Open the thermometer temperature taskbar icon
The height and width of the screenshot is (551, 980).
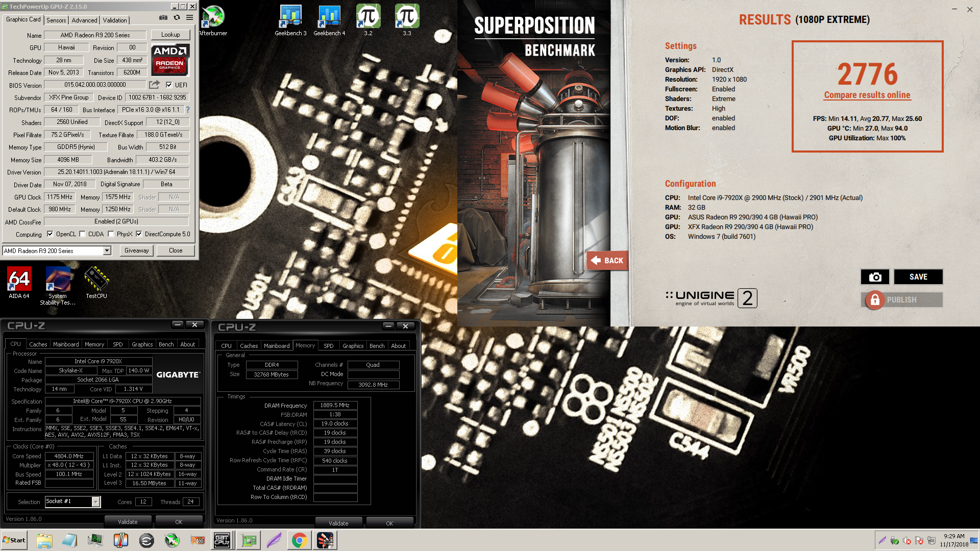point(120,540)
